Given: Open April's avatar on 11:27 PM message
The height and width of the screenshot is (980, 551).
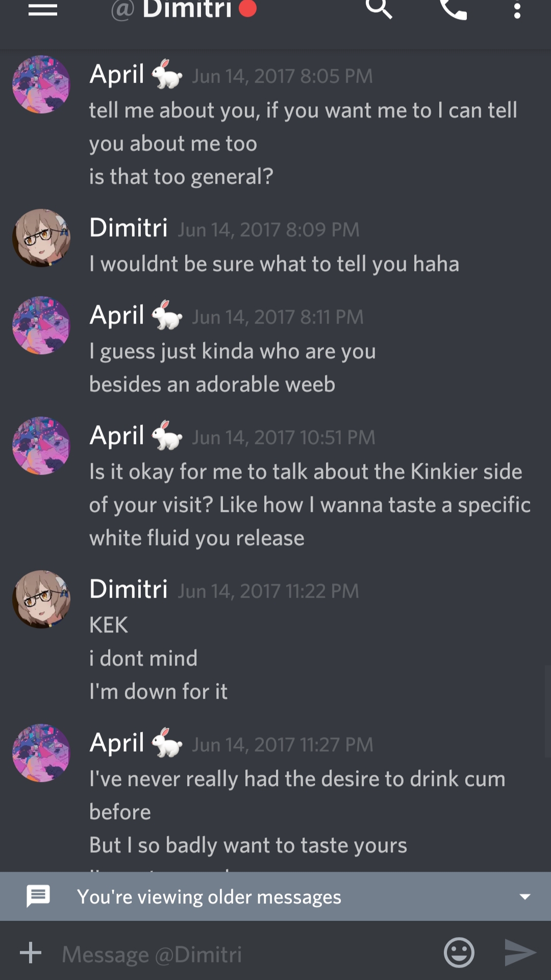Looking at the screenshot, I should (41, 753).
